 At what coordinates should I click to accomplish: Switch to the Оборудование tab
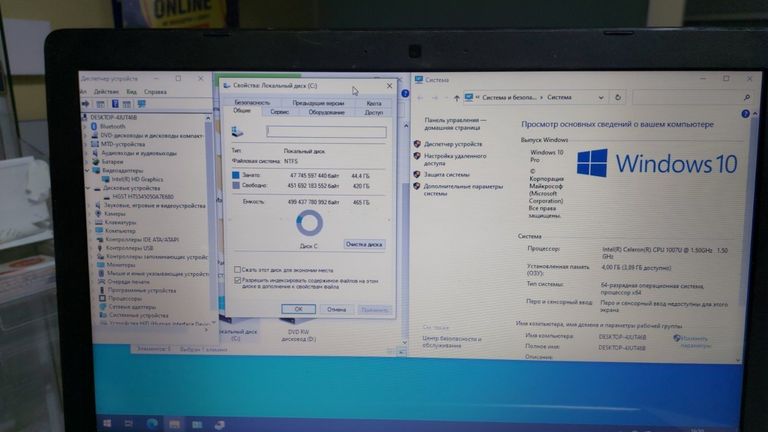click(x=327, y=112)
